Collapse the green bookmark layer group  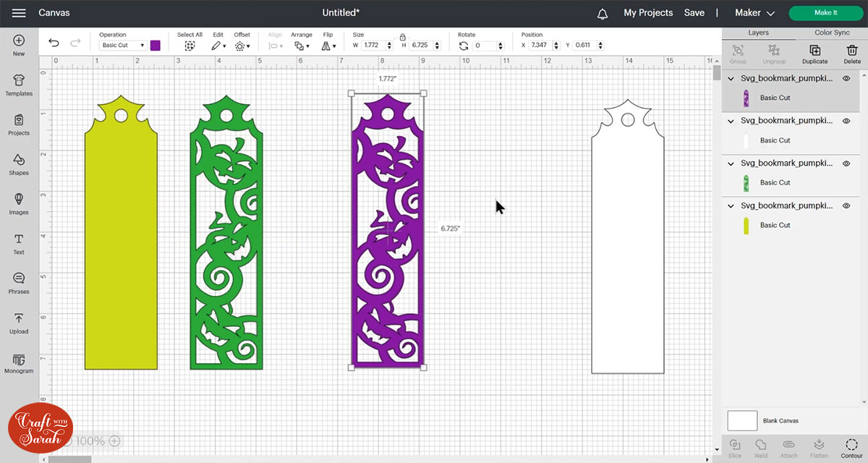pos(731,163)
